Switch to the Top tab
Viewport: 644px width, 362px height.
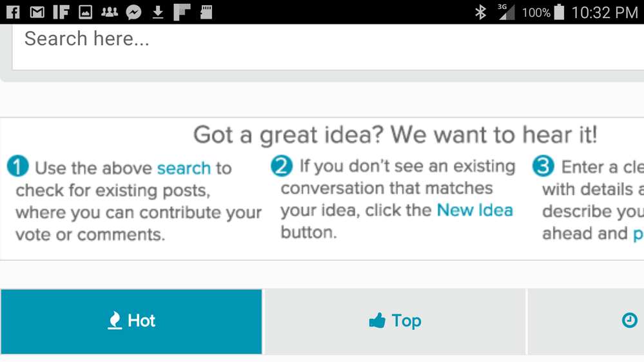pyautogui.click(x=395, y=321)
